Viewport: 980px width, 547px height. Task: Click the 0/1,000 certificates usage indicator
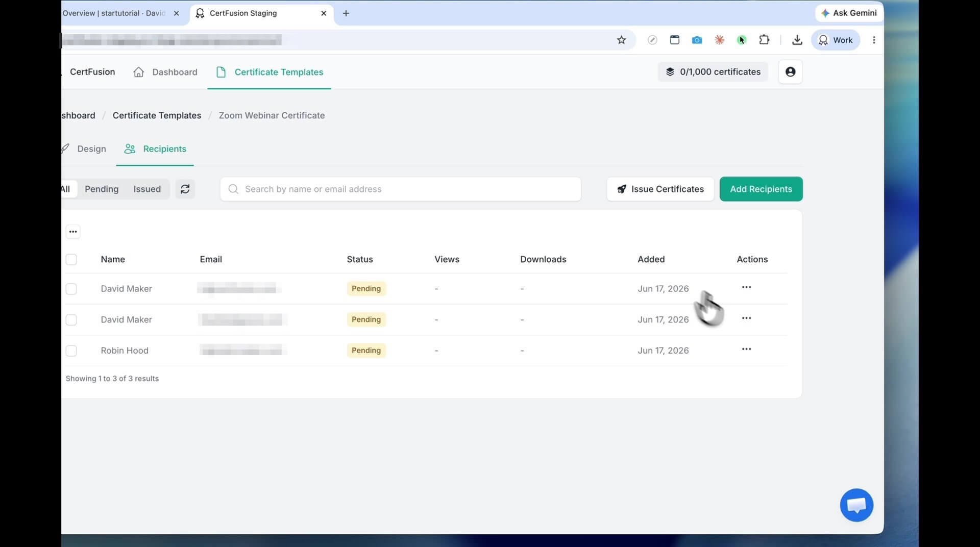pos(713,72)
